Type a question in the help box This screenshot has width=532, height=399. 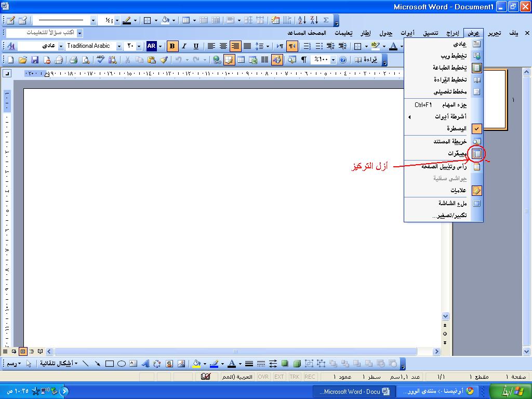tap(42, 33)
